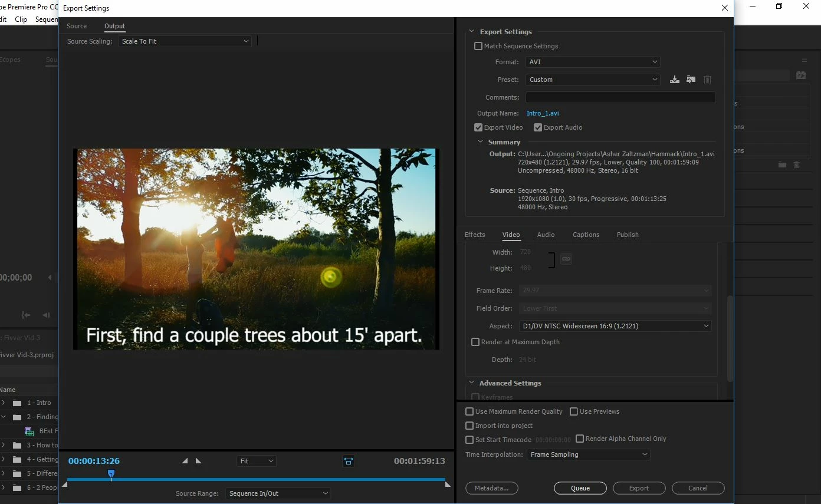
Task: Click new bin folder icon in right panel
Action: (x=782, y=165)
